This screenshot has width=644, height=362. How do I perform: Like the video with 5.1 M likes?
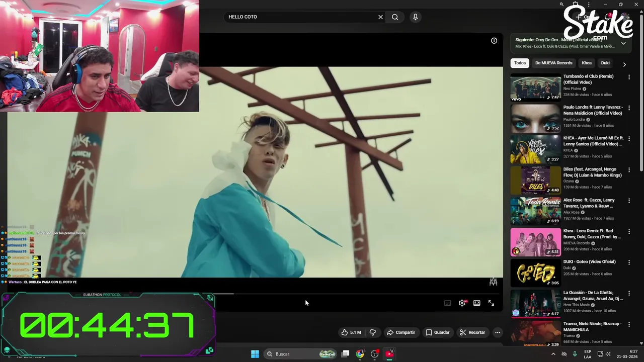pyautogui.click(x=351, y=332)
